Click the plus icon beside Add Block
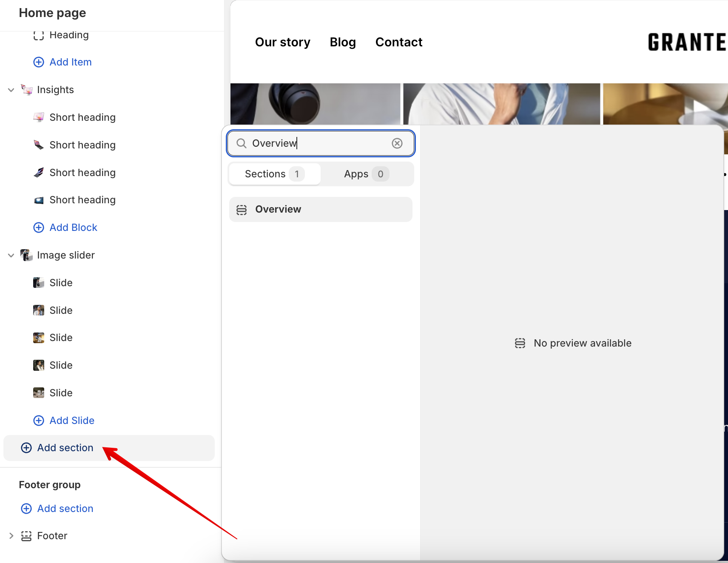The width and height of the screenshot is (728, 563). [39, 227]
